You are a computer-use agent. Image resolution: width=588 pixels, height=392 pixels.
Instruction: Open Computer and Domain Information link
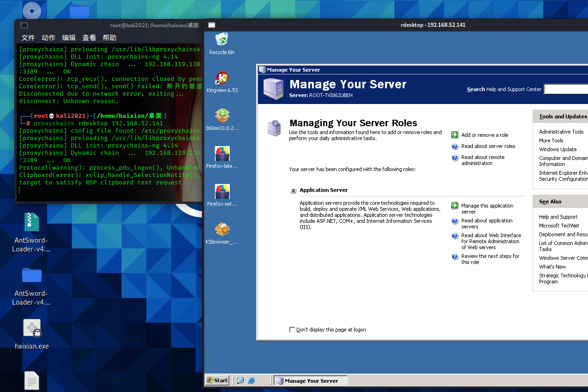[x=563, y=161]
